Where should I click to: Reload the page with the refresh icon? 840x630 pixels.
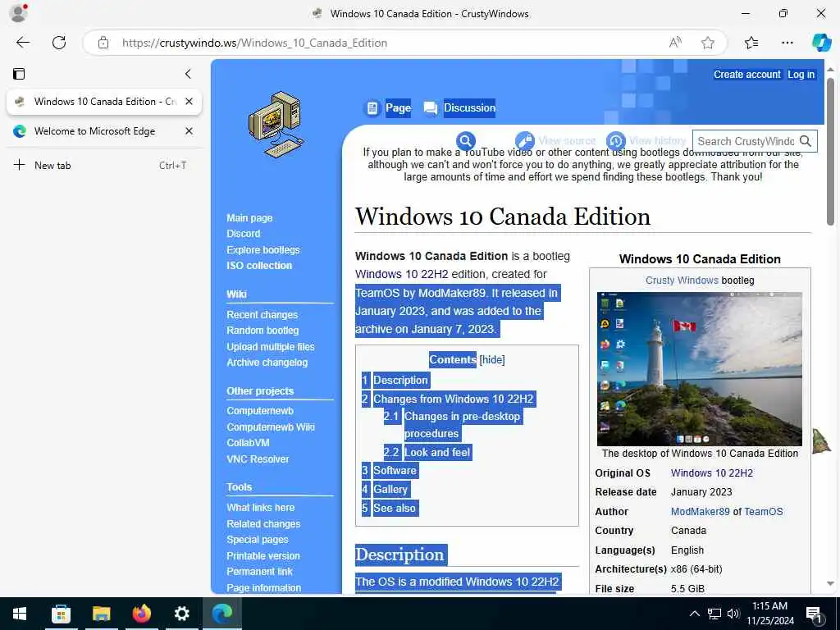59,43
